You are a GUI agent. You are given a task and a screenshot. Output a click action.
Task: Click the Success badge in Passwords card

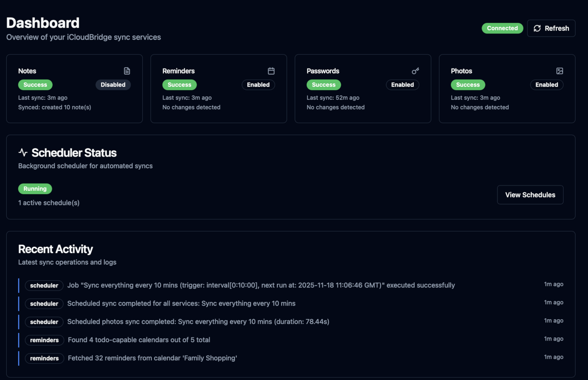324,85
